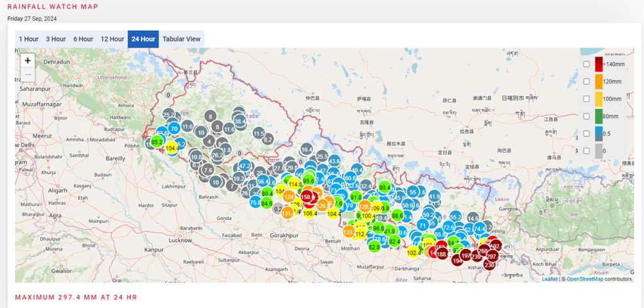Open the Leaflet attribution link
This screenshot has width=644, height=308.
[x=549, y=279]
